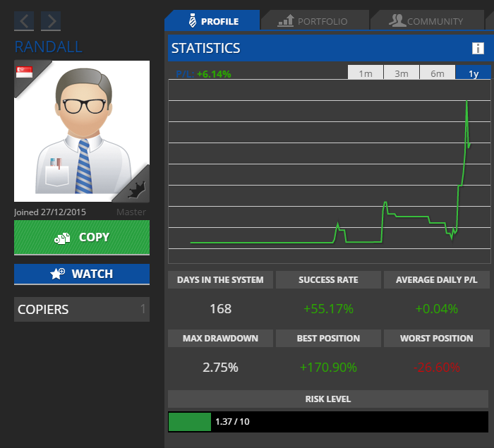Click the Best Position value +170.90%
Image resolution: width=494 pixels, height=448 pixels.
coord(329,367)
